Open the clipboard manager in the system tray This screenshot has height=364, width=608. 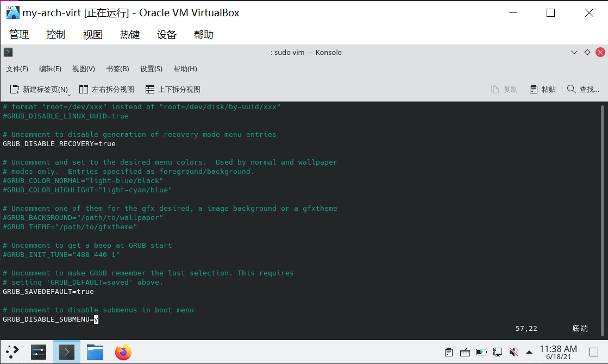click(449, 352)
